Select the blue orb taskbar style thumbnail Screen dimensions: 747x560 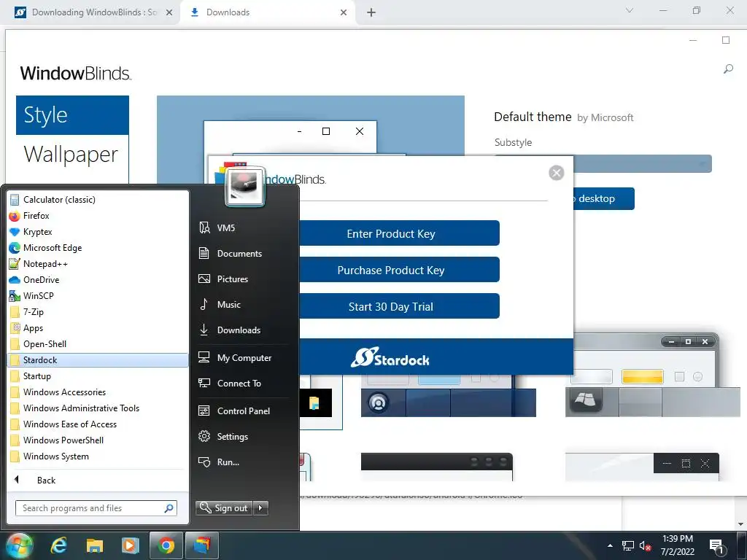(449, 396)
